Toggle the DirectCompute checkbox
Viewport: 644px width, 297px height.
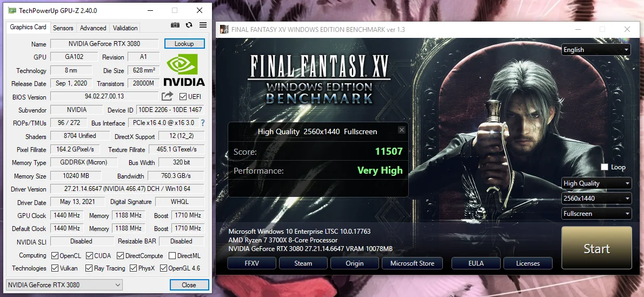pos(120,255)
